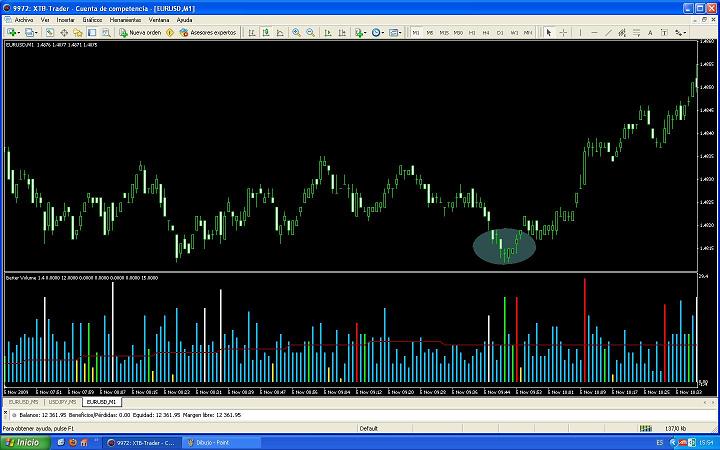Image resolution: width=720 pixels, height=450 pixels.
Task: Zoom out on the chart with magnifier icon
Action: [311, 33]
